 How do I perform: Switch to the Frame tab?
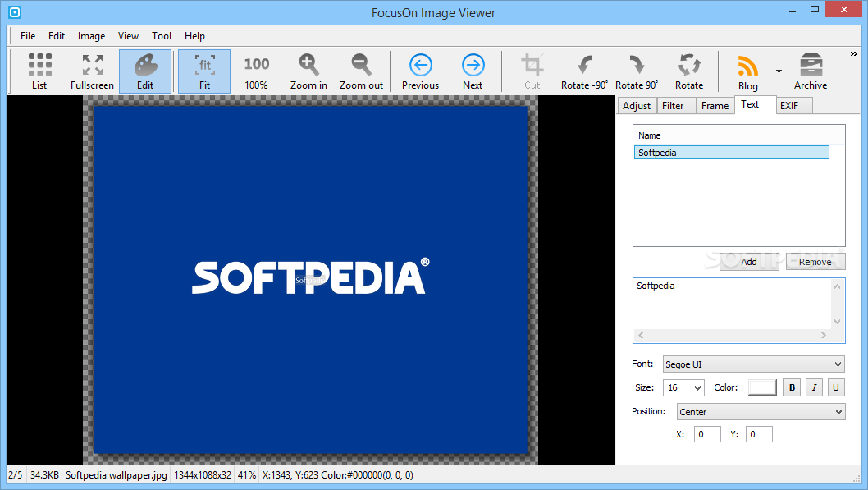[715, 106]
